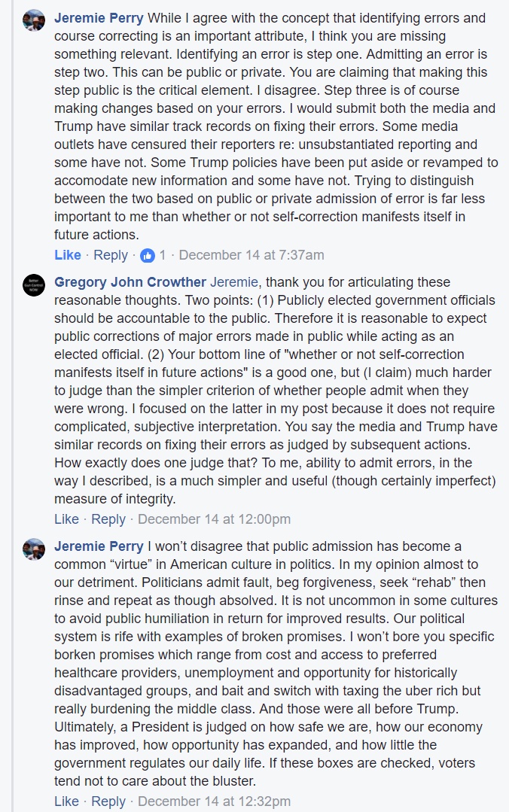509x812 pixels.
Task: Open Jeremie Perry's profile from the 7:37am comment name
Action: click(x=99, y=17)
